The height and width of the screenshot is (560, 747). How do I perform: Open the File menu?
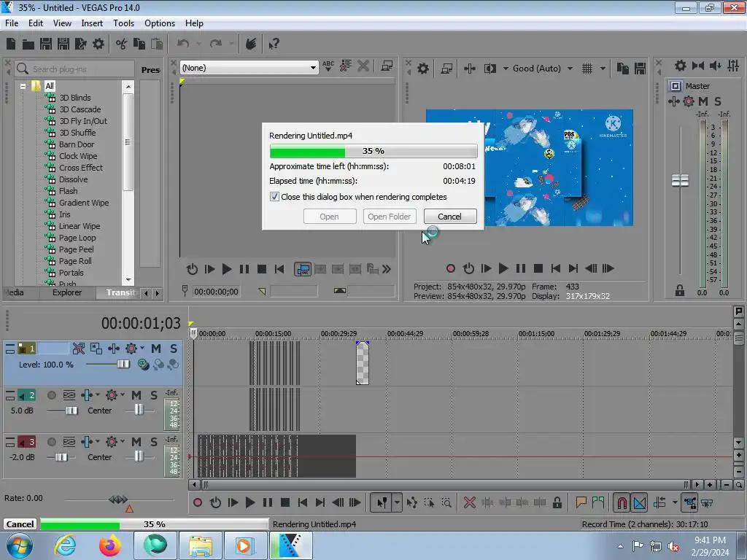click(12, 23)
